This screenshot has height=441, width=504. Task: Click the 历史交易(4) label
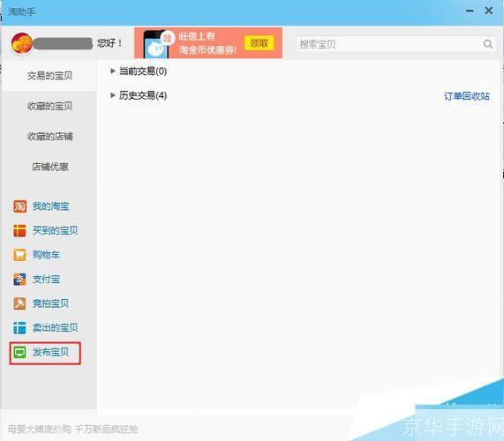143,95
